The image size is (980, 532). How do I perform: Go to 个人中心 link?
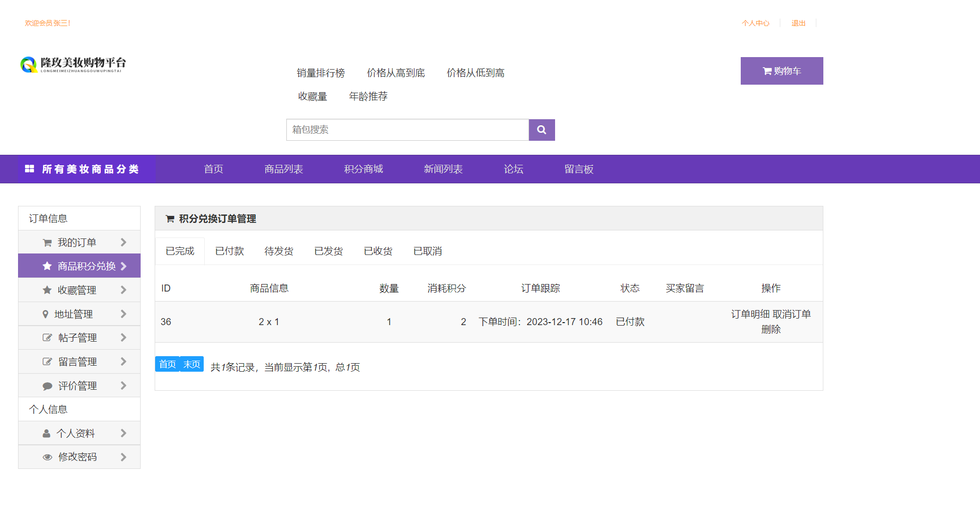pyautogui.click(x=756, y=23)
